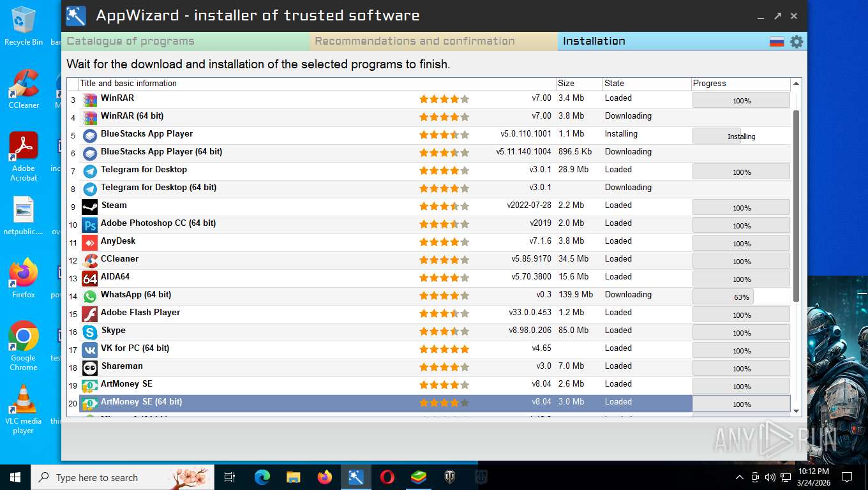
Task: Click the Telegram for Desktop (64 bit) icon
Action: [90, 189]
